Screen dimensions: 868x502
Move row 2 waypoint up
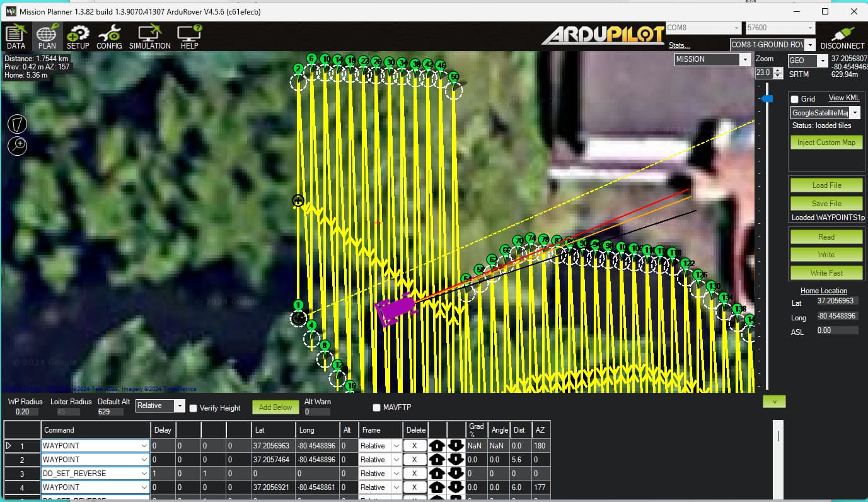click(437, 460)
